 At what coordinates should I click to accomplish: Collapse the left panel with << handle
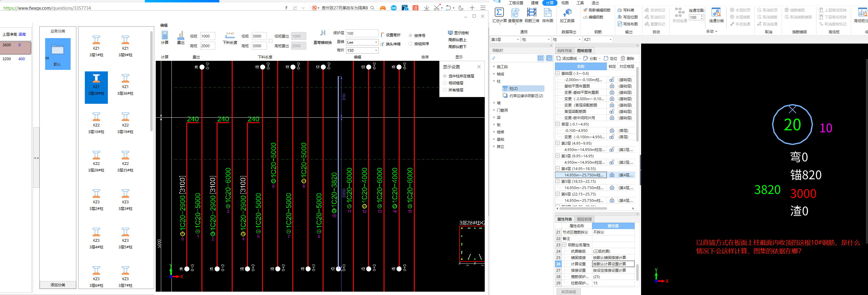[36, 158]
